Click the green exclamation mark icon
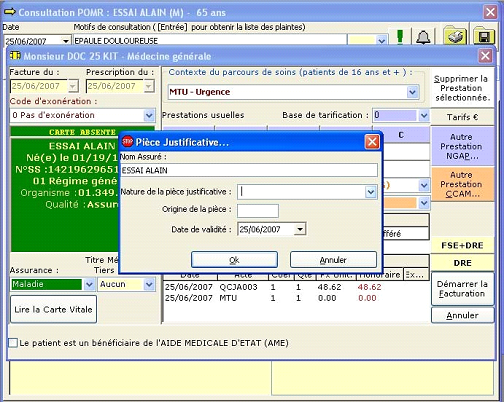 (x=400, y=36)
